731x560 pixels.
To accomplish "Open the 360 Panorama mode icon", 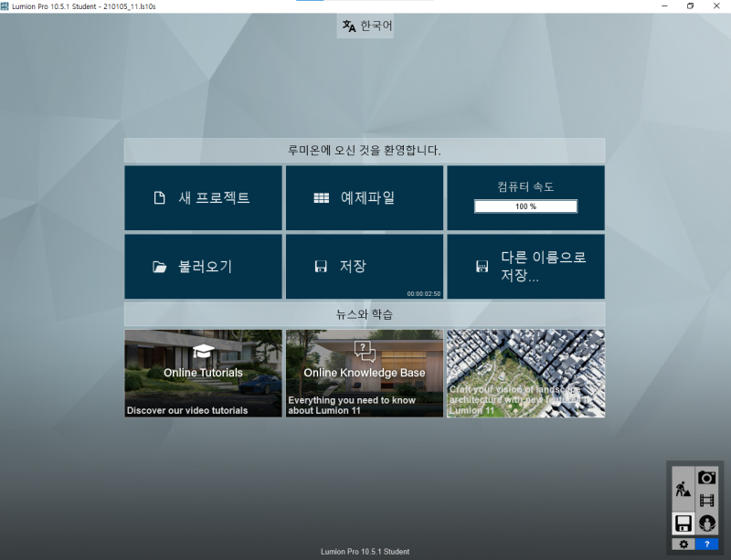I will pos(706,523).
